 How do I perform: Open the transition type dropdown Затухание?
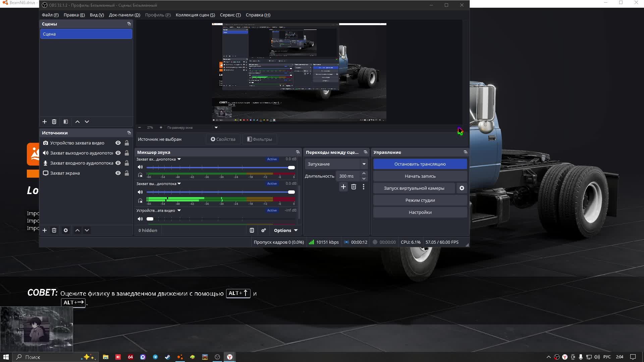point(336,164)
